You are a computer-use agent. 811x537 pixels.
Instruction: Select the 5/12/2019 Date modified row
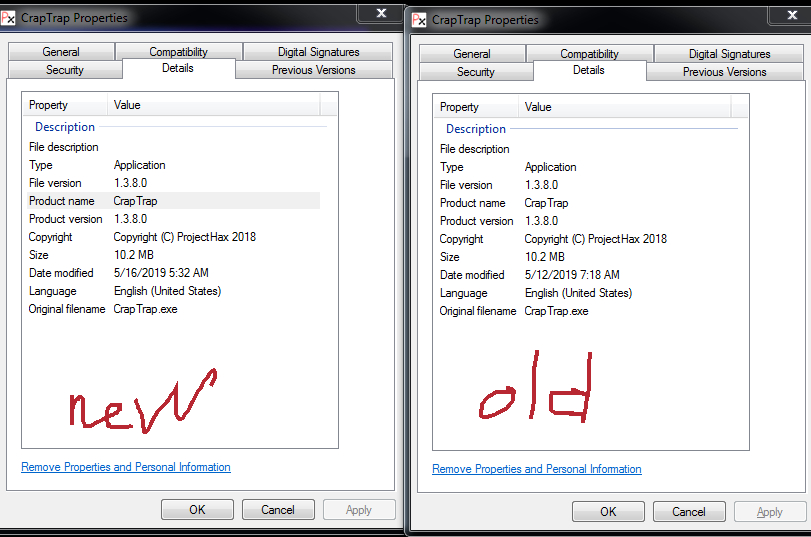click(x=572, y=275)
